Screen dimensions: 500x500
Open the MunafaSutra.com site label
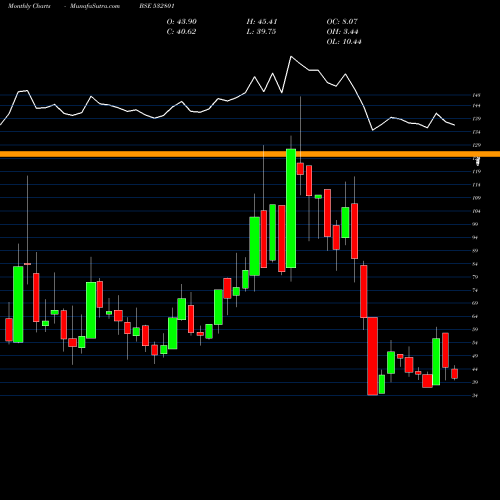tap(95, 6)
